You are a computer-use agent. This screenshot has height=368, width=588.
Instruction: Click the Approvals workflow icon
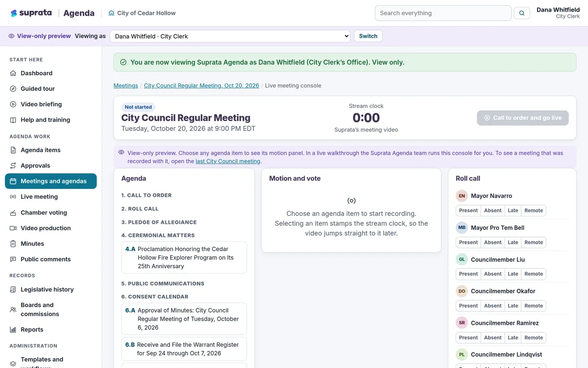(x=13, y=166)
